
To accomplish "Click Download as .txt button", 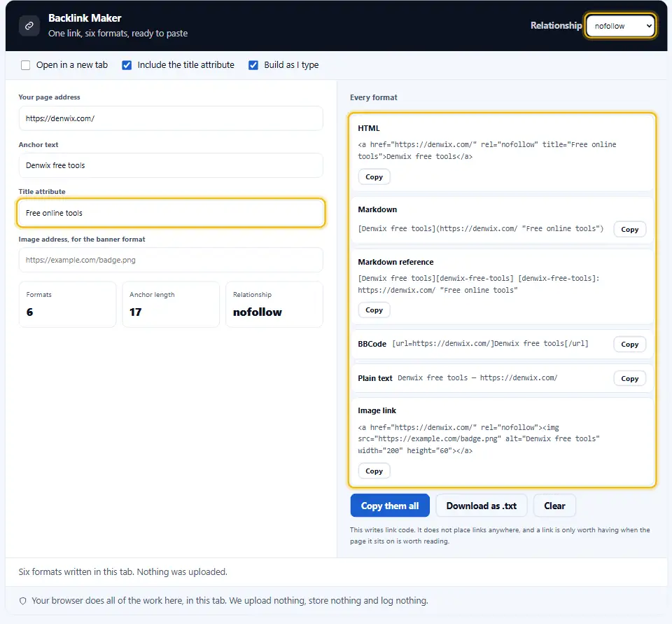I will 482,506.
